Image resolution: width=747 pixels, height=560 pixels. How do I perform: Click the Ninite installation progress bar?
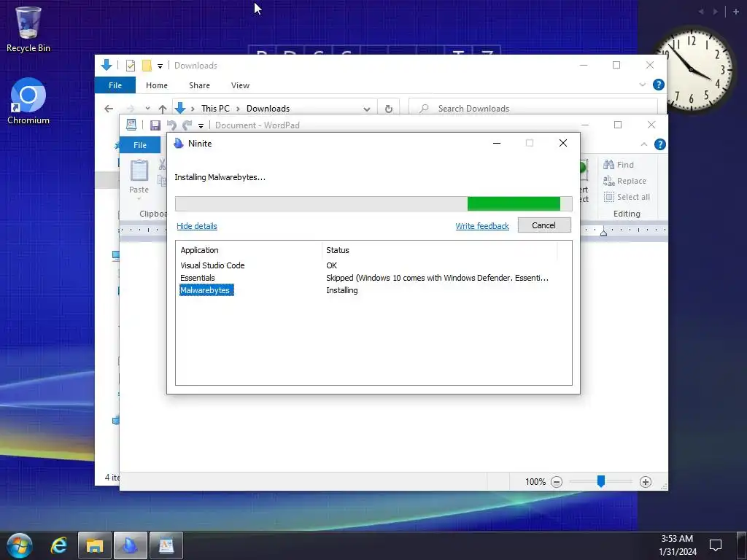pos(373,204)
